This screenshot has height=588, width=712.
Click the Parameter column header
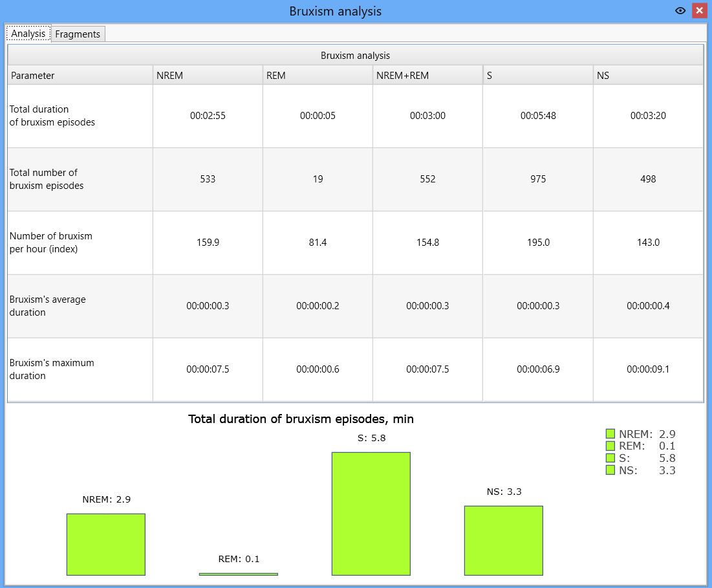[x=80, y=76]
